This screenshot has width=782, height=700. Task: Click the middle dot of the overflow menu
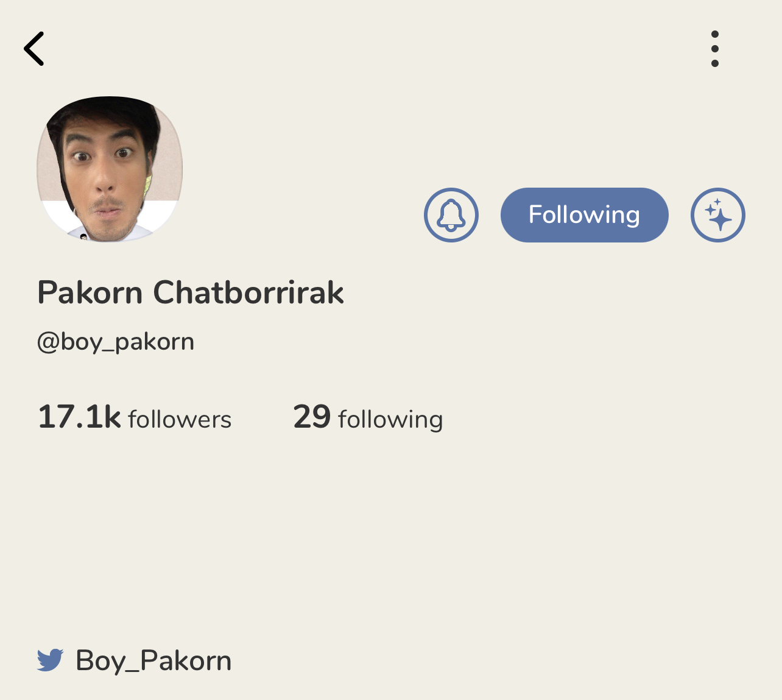coord(715,49)
